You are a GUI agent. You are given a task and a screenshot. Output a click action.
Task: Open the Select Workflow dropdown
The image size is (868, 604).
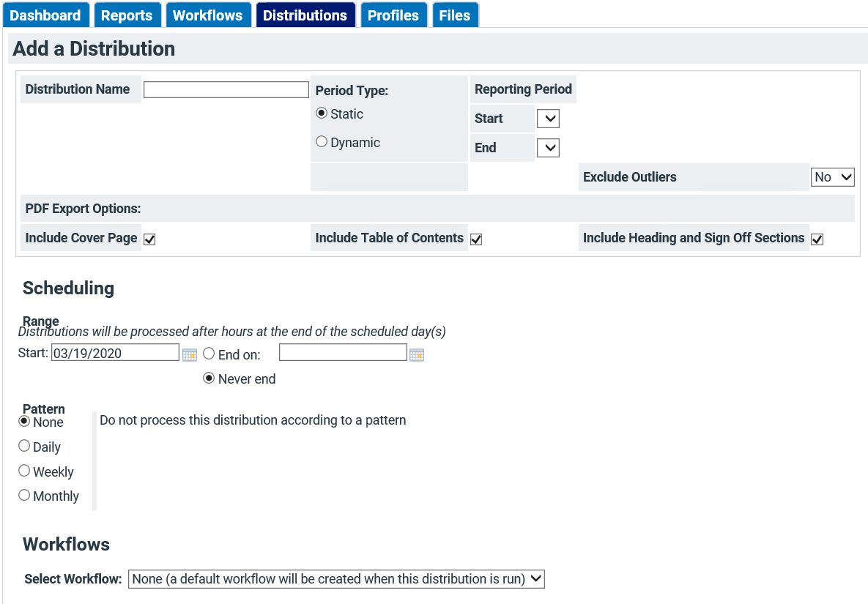click(x=336, y=579)
